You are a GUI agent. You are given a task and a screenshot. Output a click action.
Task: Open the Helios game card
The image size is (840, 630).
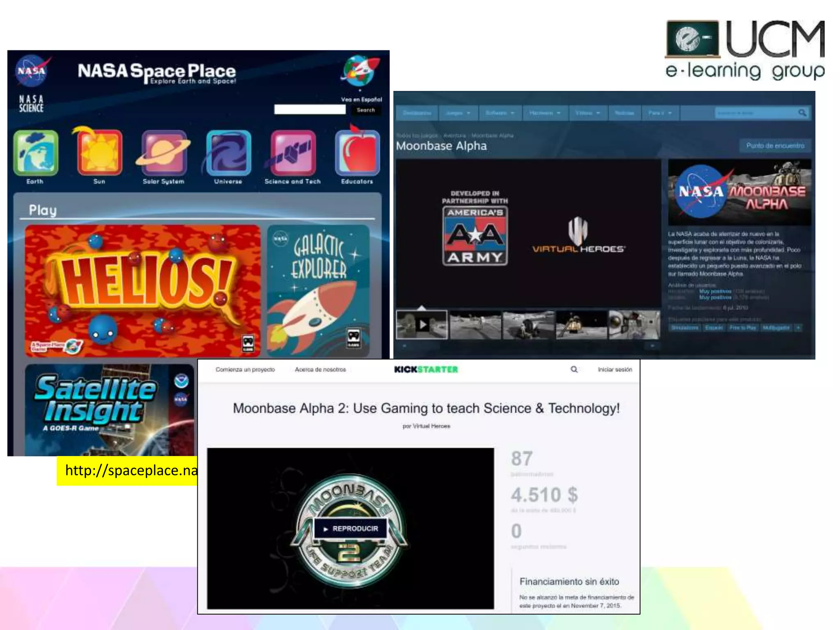pyautogui.click(x=142, y=290)
